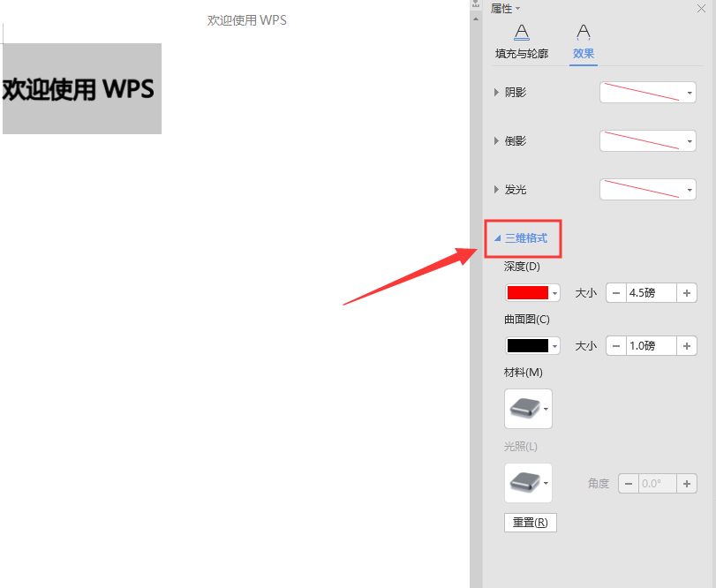Decrease the 深度 size value
716x588 pixels.
[x=616, y=293]
